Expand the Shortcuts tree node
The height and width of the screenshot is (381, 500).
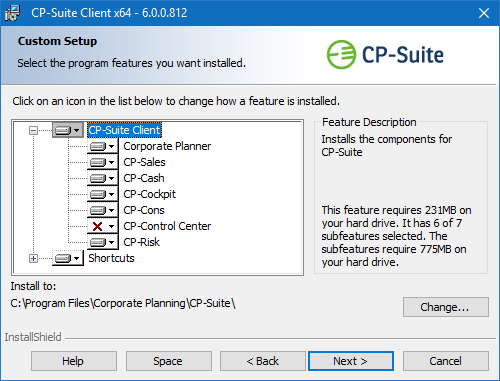point(33,258)
